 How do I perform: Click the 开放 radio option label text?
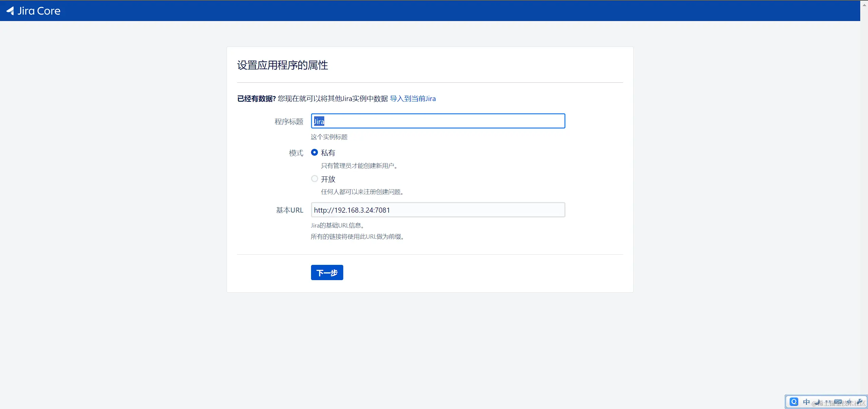tap(328, 179)
